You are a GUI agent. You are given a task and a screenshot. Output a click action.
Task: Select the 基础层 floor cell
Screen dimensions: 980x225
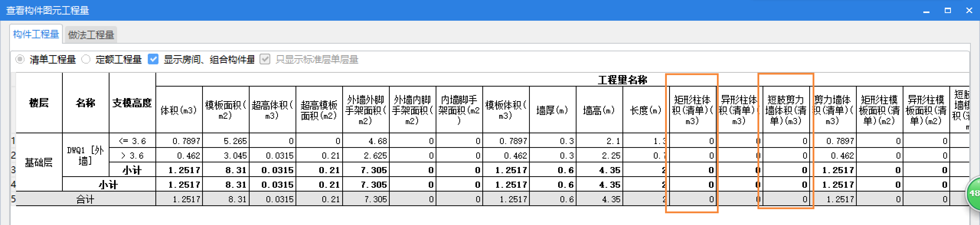pos(39,162)
